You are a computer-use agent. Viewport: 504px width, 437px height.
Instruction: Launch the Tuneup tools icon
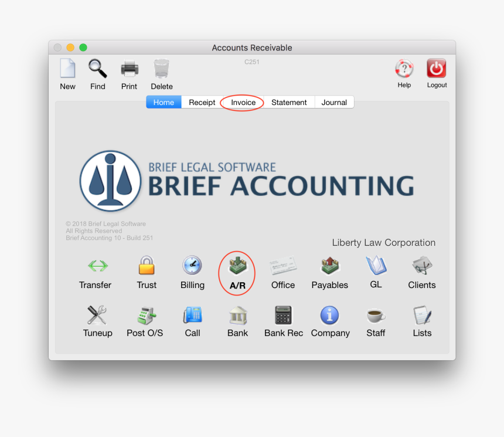pyautogui.click(x=97, y=315)
